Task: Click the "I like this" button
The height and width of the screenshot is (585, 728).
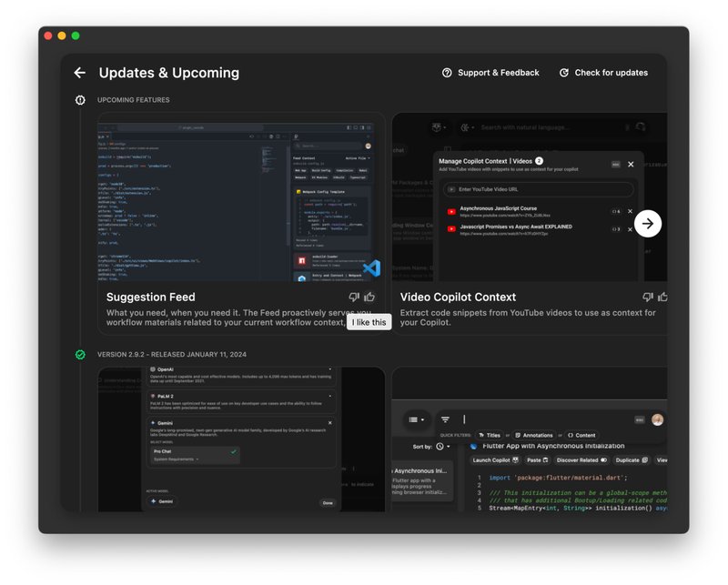Action: [x=368, y=321]
